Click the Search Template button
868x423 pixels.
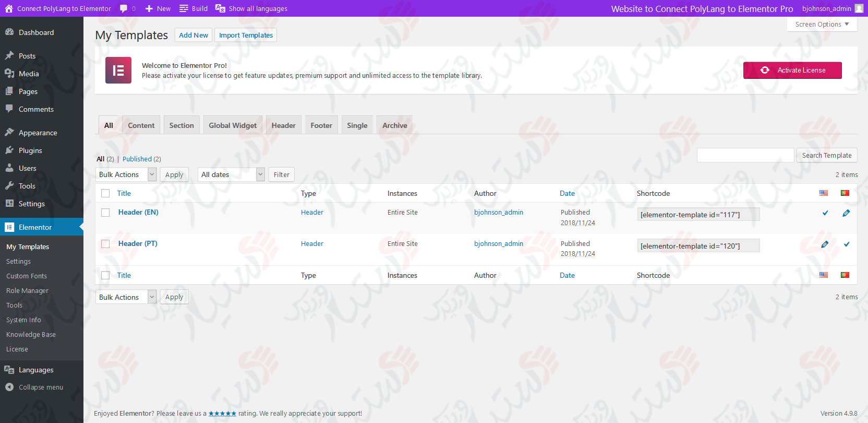click(827, 155)
